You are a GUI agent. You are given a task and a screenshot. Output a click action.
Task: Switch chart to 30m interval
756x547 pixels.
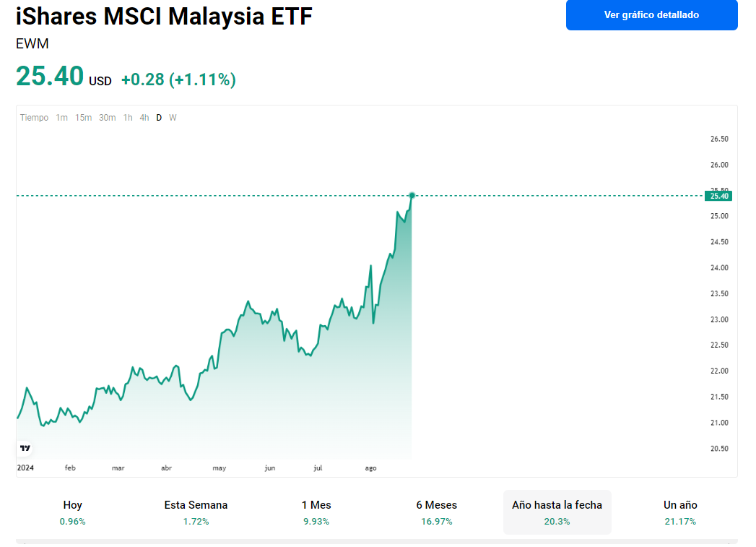(x=108, y=118)
